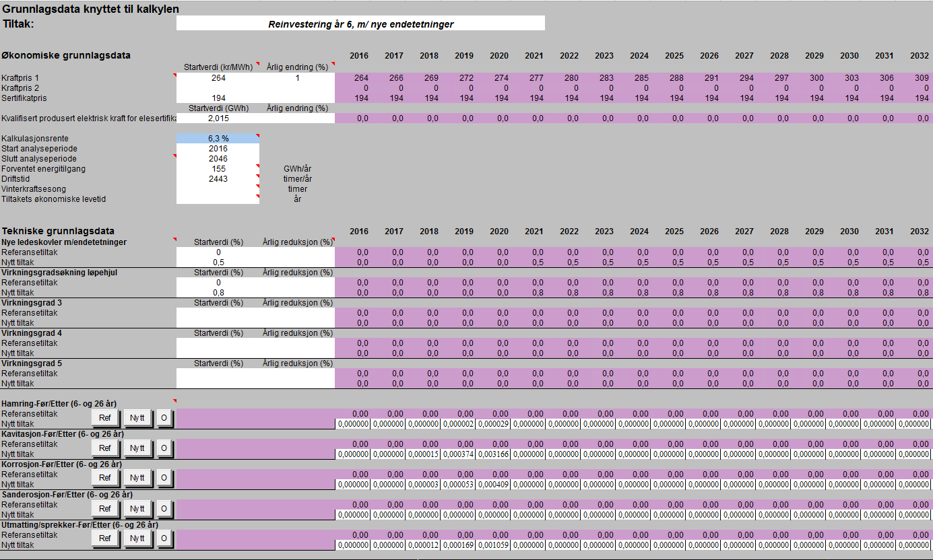Viewport: 933px width, 560px height.
Task: Click the 'Kvalifisert produsert elektrisk kraft' label
Action: [88, 118]
